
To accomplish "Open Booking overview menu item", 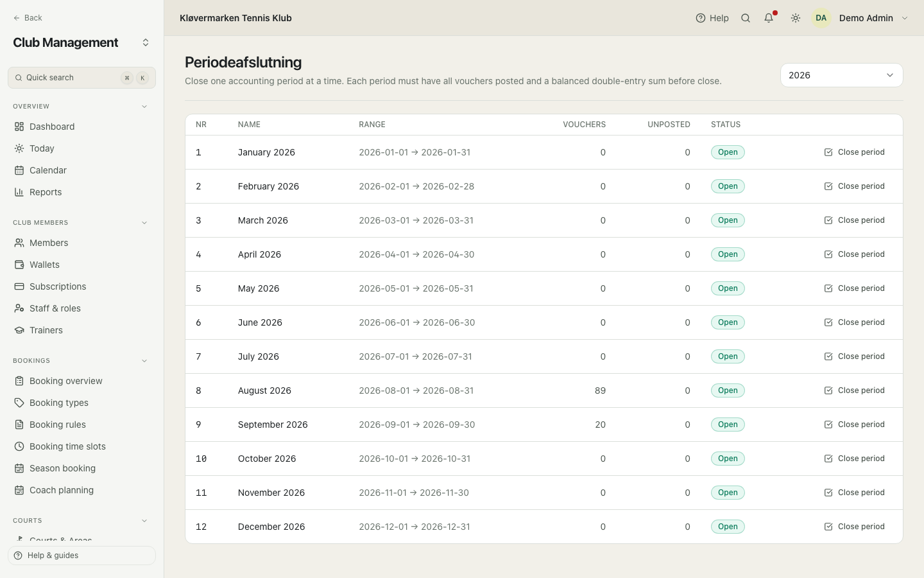I will [x=81, y=381].
